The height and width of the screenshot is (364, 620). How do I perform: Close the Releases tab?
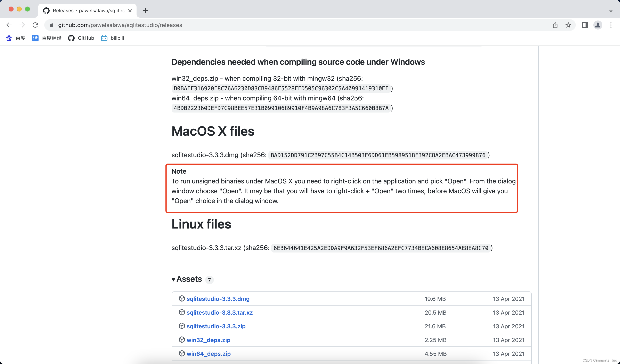point(130,11)
